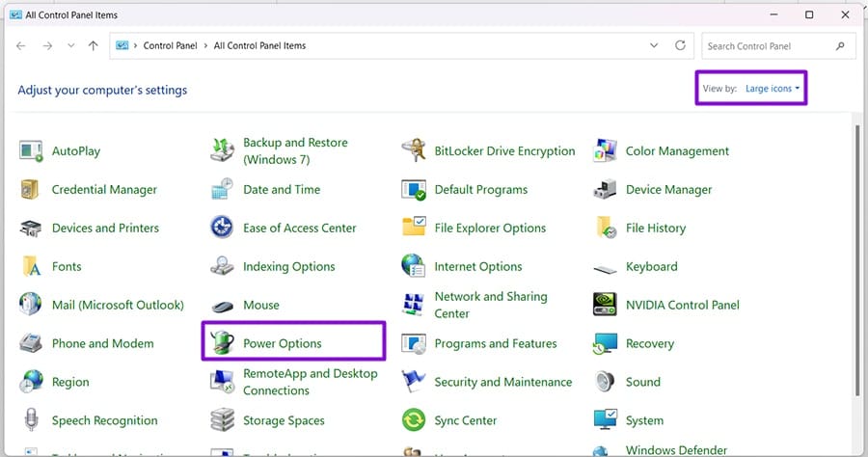Viewport: 868px width, 457px height.
Task: Go up one level with Up arrow
Action: (93, 45)
